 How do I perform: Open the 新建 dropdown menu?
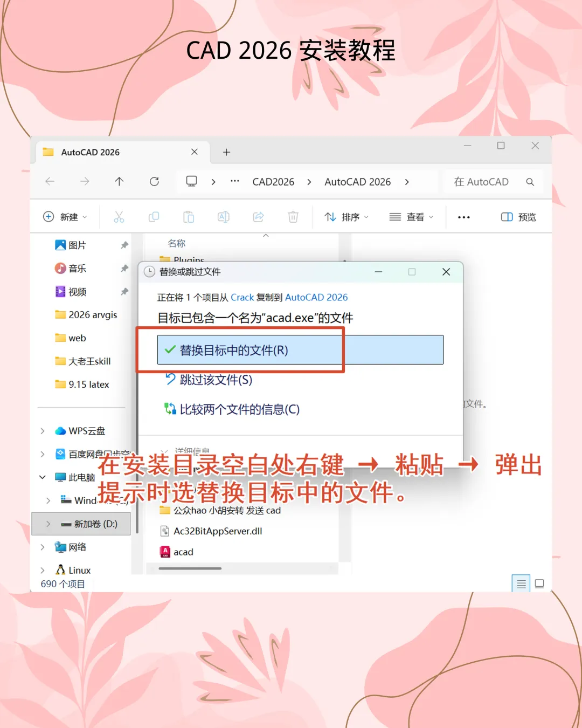(x=65, y=217)
